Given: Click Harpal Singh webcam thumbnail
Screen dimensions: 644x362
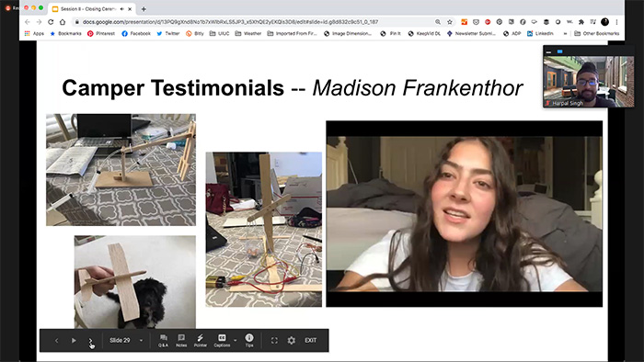Looking at the screenshot, I should pos(589,81).
